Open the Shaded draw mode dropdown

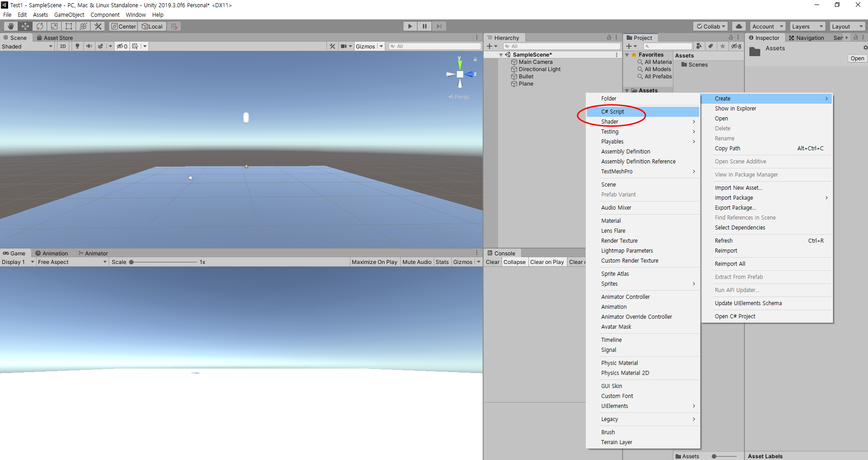(27, 46)
